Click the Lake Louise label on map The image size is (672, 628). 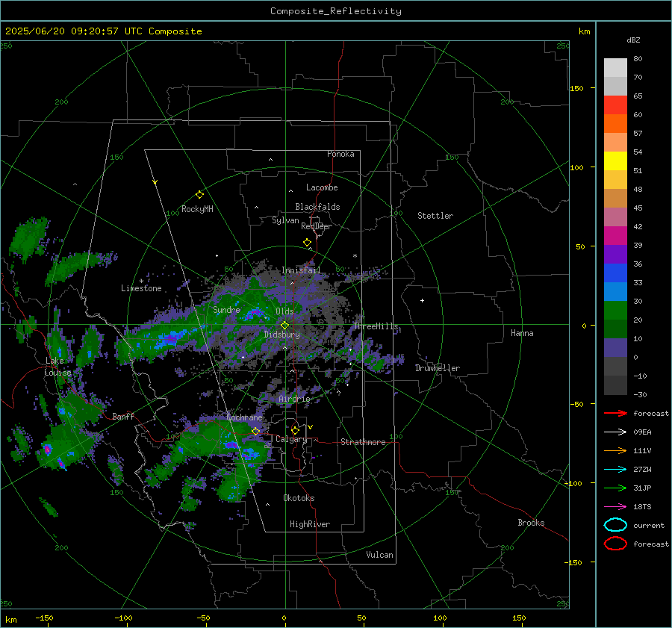tap(57, 367)
